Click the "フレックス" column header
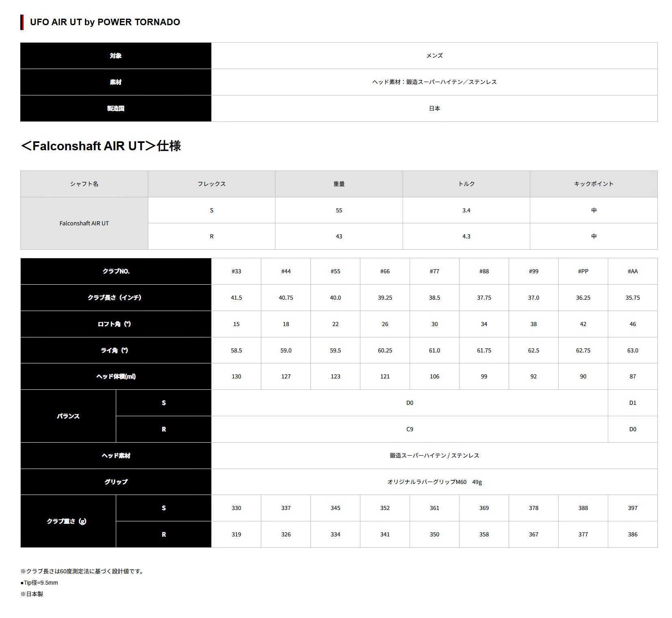 click(x=212, y=184)
